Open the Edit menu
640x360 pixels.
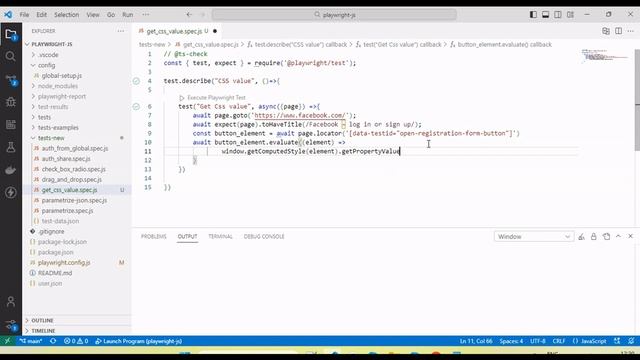(x=42, y=15)
